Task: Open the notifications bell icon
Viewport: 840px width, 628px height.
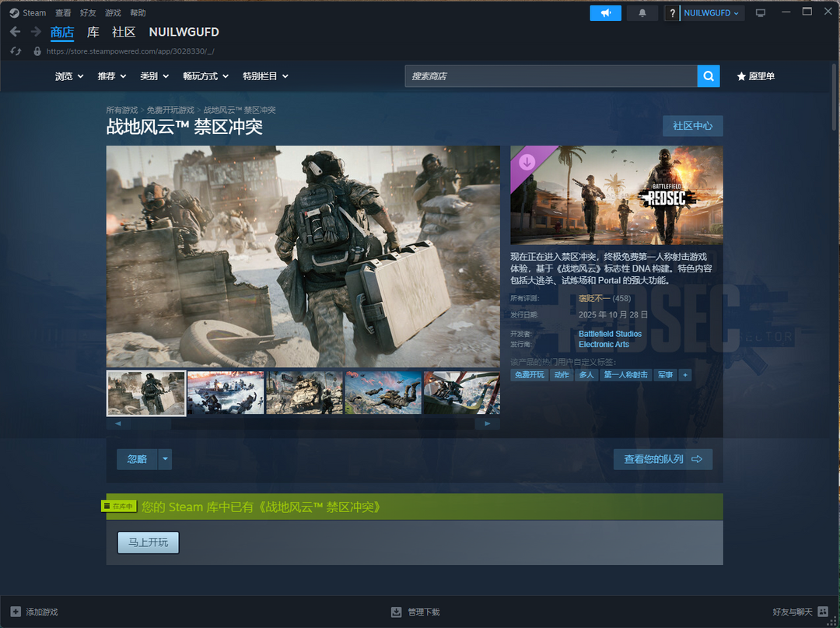Action: [642, 12]
